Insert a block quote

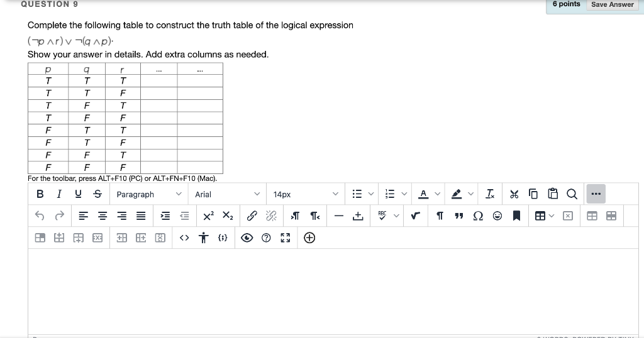click(x=458, y=215)
